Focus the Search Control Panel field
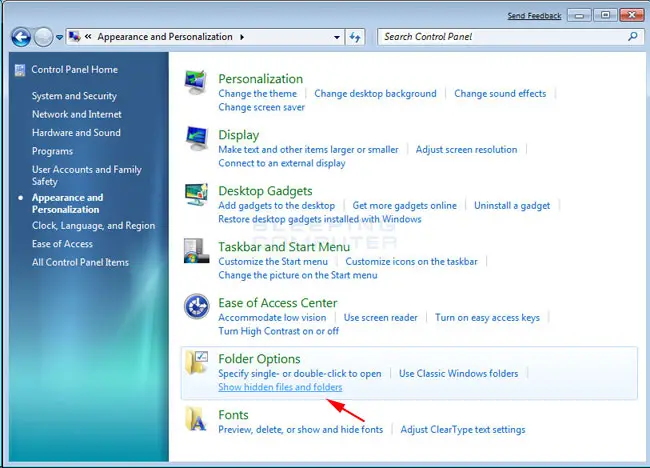650x468 pixels. point(504,37)
